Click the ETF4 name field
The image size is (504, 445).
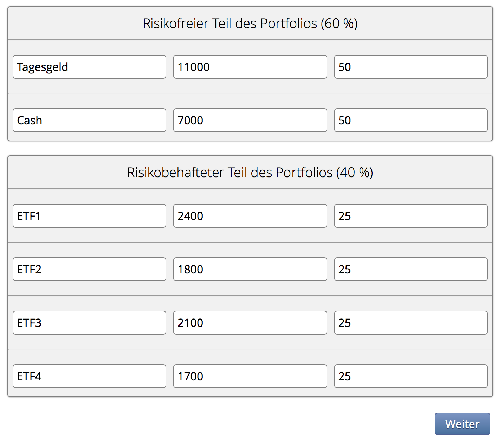point(89,376)
